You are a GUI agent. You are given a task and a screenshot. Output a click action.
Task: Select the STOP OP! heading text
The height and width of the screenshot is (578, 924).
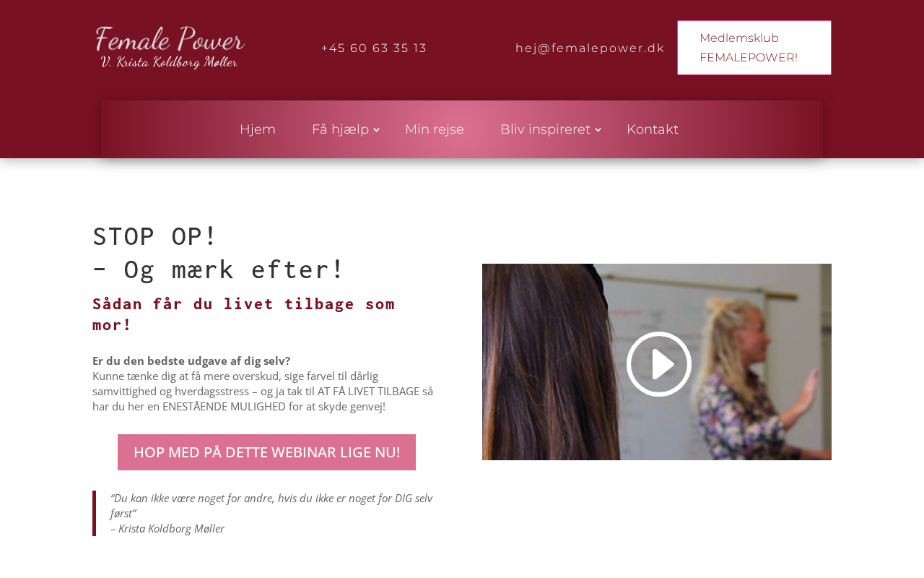[x=154, y=236]
